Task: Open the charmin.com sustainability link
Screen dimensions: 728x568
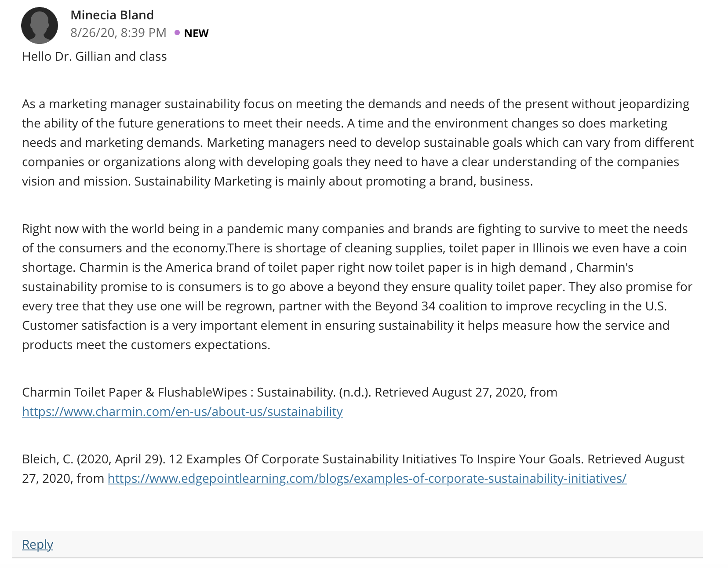Action: pyautogui.click(x=182, y=411)
